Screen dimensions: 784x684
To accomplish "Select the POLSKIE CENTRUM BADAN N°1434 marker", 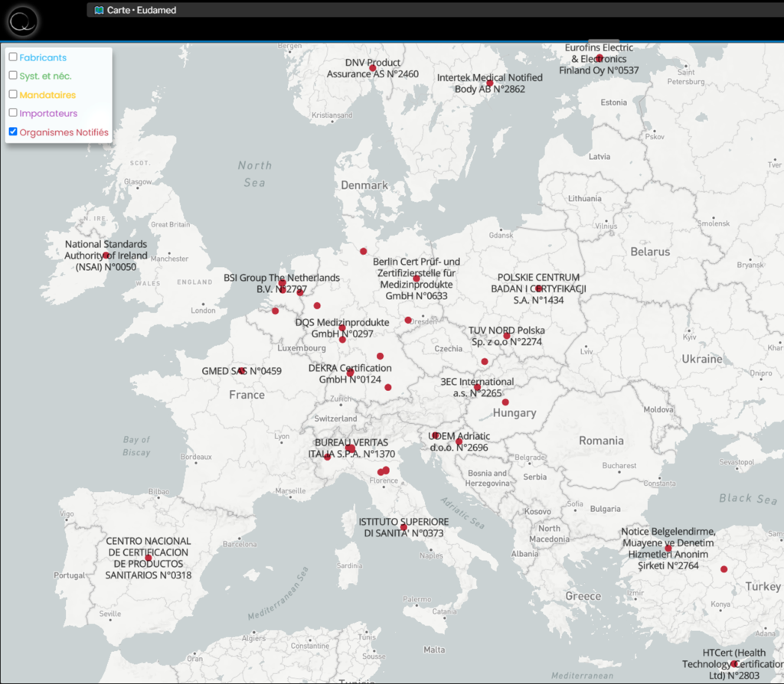I will 538,288.
